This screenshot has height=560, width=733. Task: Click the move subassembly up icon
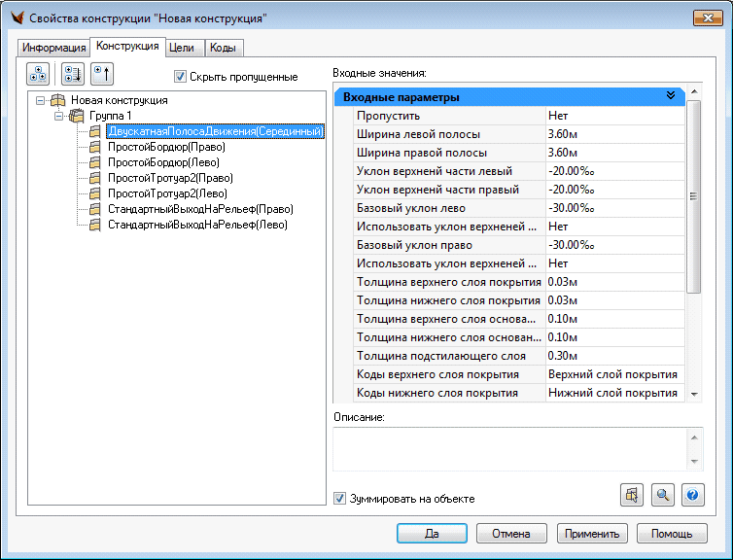pos(102,75)
